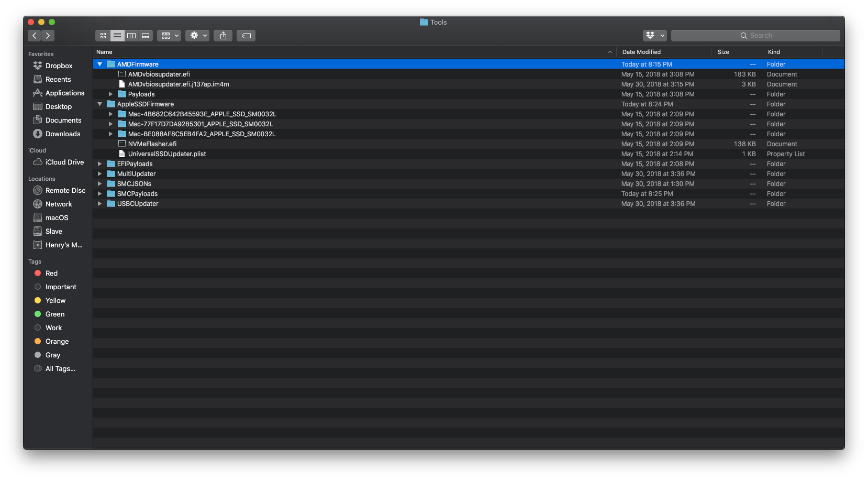Expand the MultiUpdater folder
868x480 pixels.
point(99,174)
